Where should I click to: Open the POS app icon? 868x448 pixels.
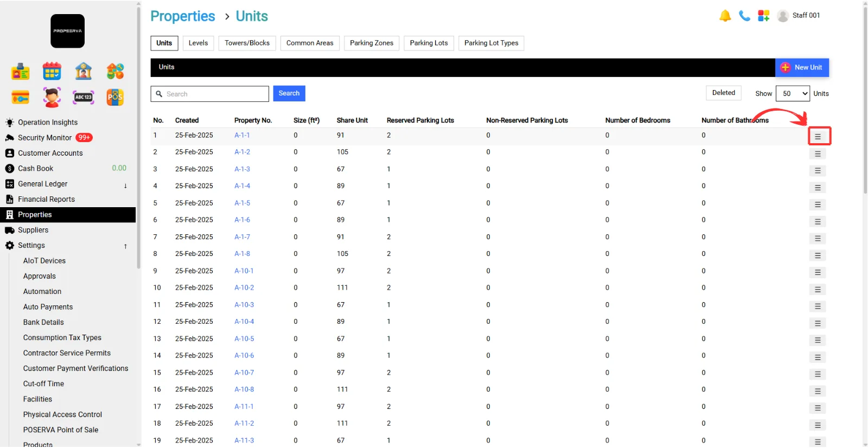(x=115, y=98)
